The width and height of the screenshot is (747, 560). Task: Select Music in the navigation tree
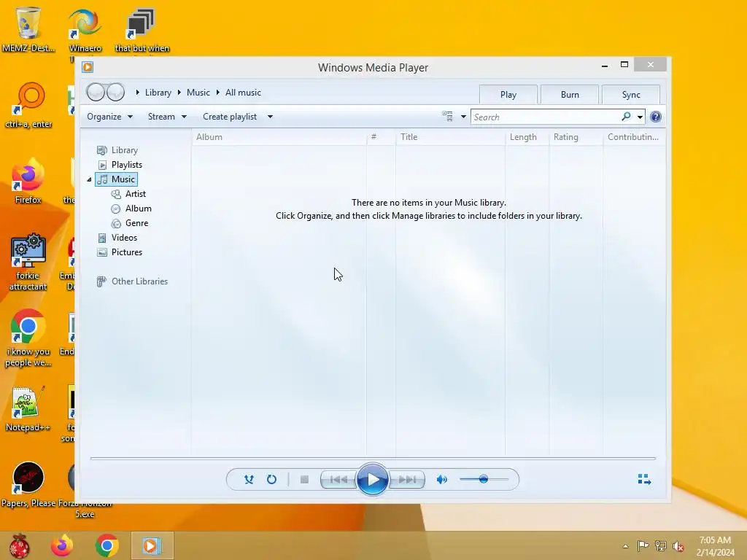coord(116,179)
